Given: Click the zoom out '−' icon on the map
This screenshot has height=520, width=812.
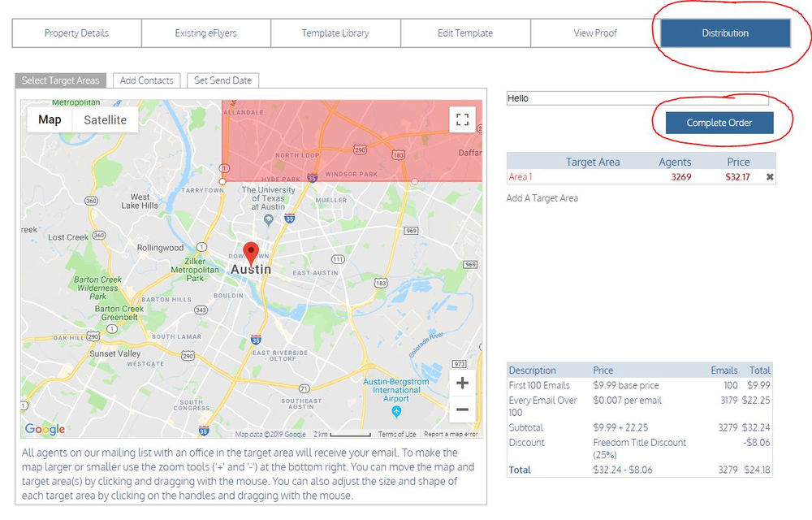Looking at the screenshot, I should [462, 409].
